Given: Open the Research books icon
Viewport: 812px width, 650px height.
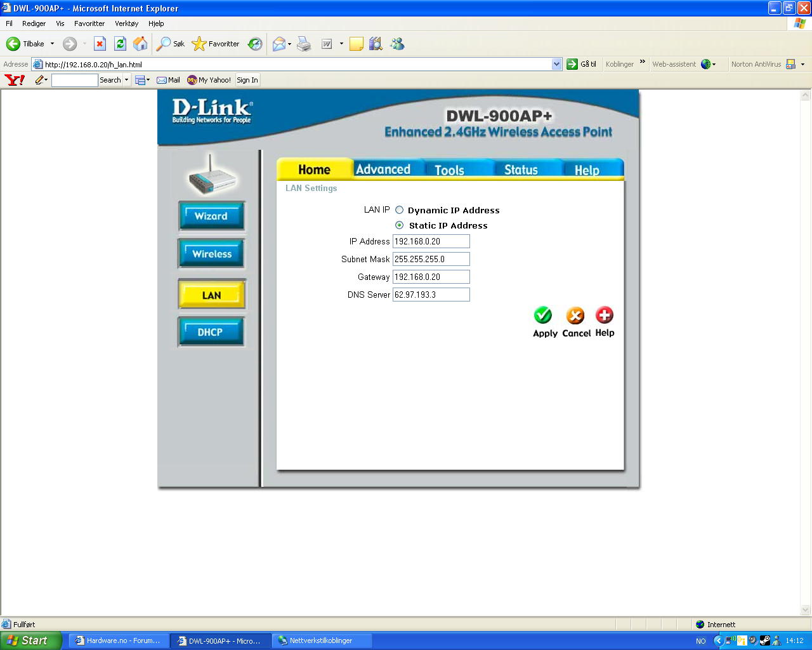Looking at the screenshot, I should (376, 44).
